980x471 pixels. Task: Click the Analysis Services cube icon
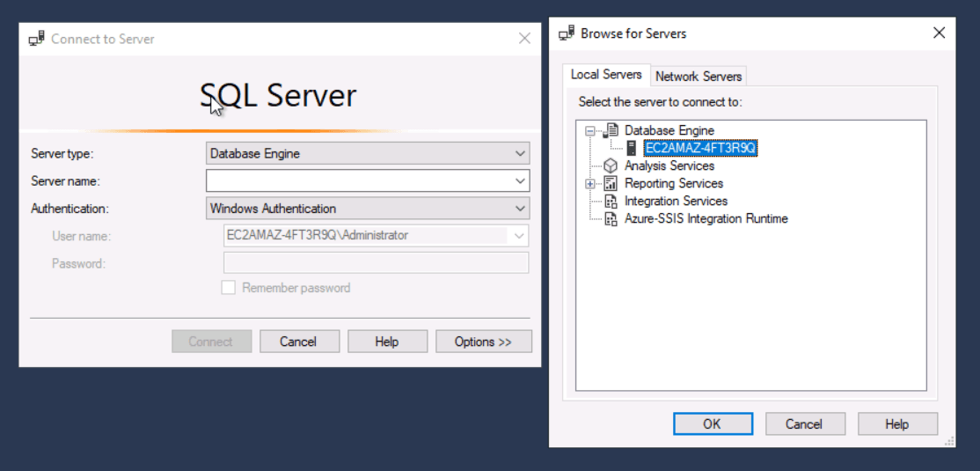[611, 166]
